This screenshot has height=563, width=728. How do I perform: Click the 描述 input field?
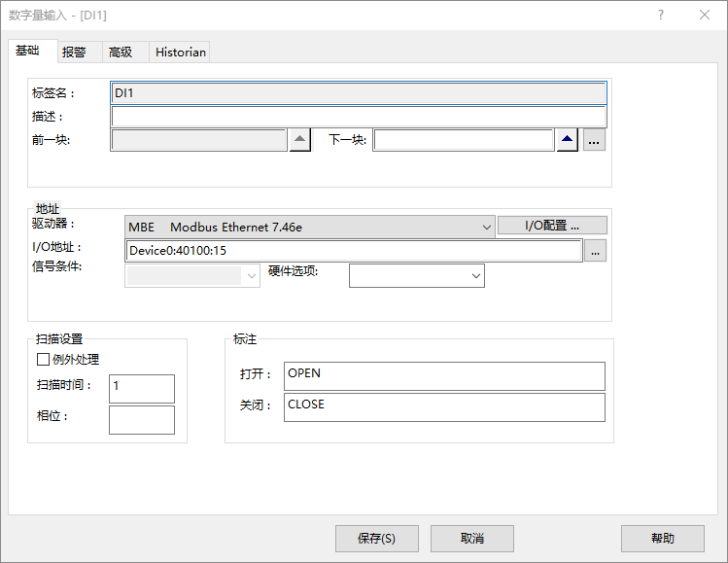(359, 117)
